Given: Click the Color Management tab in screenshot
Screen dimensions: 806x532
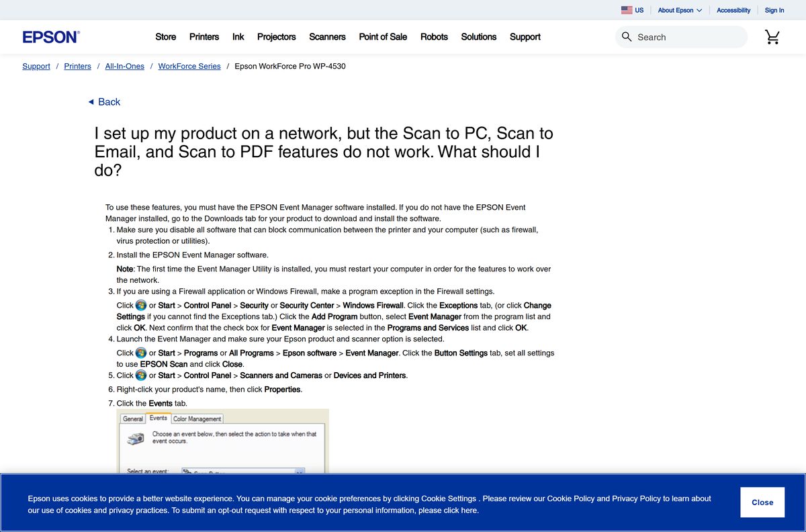Looking at the screenshot, I should click(x=197, y=418).
